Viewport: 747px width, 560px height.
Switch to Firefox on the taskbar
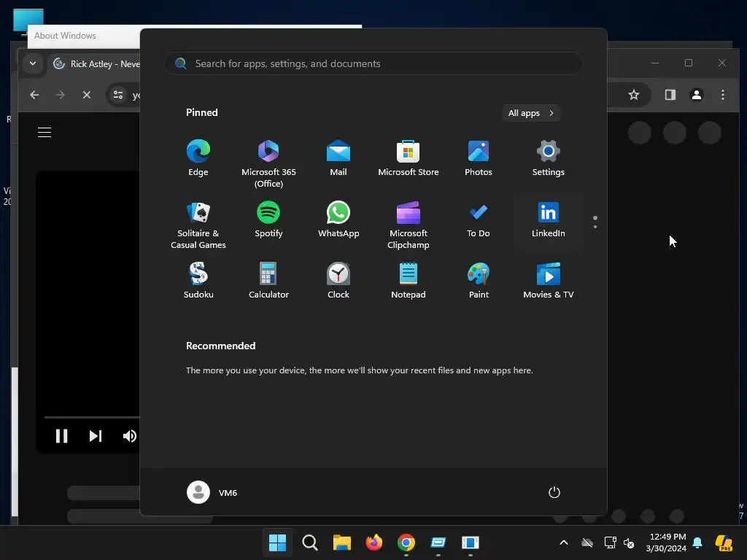point(374,542)
